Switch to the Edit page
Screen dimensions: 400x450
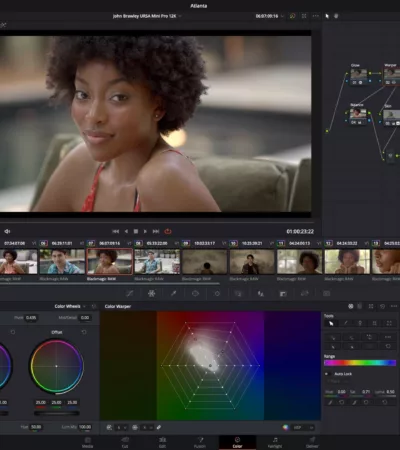point(162,442)
